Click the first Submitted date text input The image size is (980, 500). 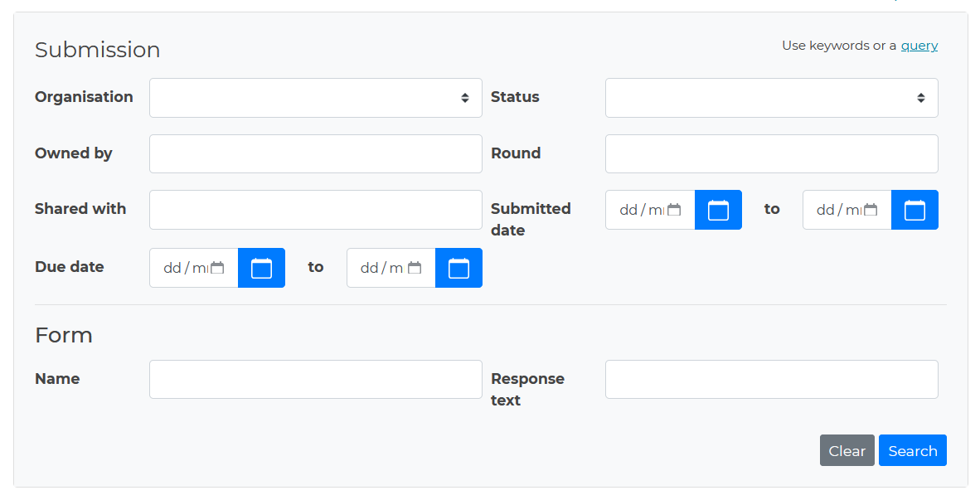(x=643, y=210)
